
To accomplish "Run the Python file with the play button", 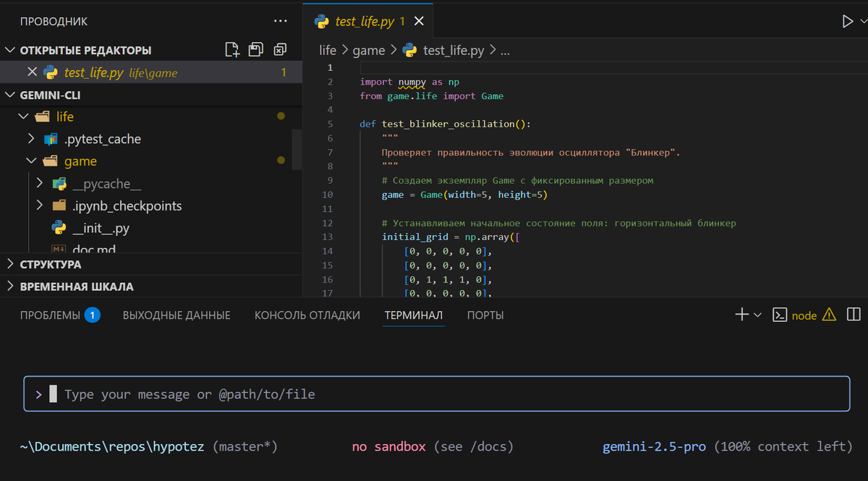I will tap(848, 22).
